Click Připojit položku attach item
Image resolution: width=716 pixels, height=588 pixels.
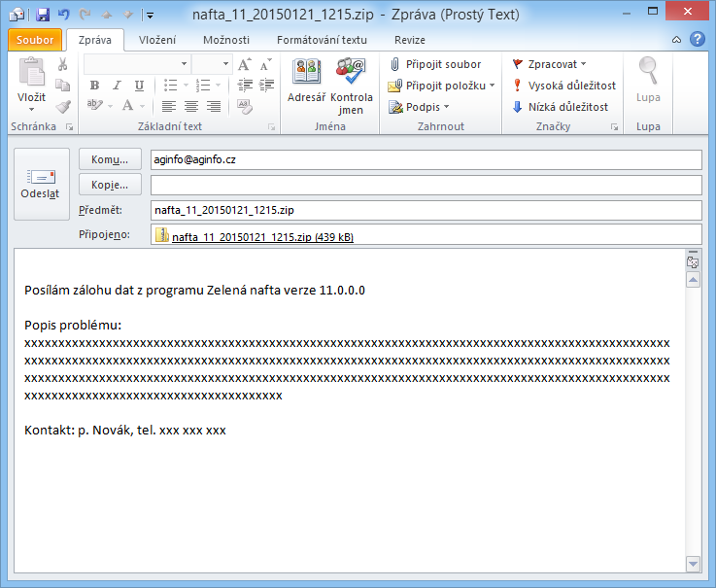point(442,86)
